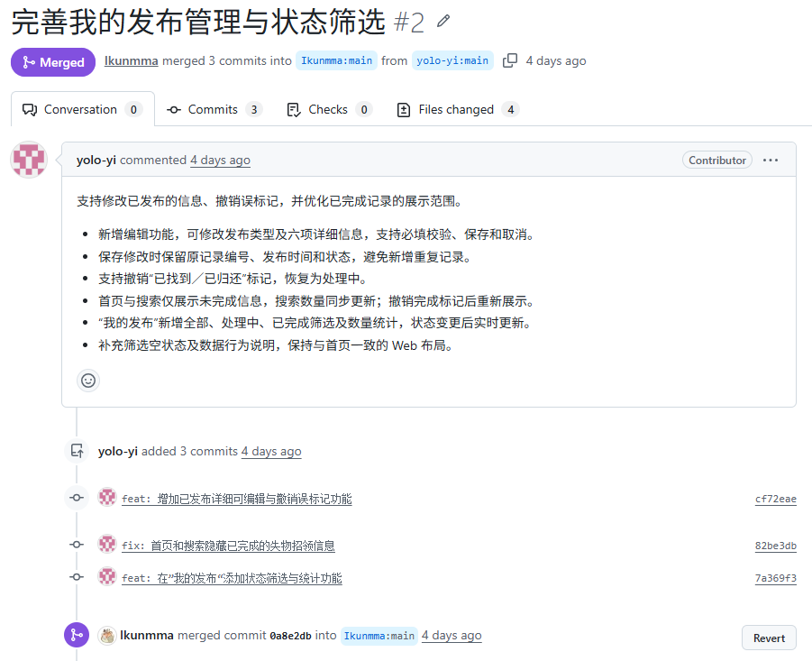Copy the head branch name icon
The width and height of the screenshot is (812, 661).
pos(510,60)
